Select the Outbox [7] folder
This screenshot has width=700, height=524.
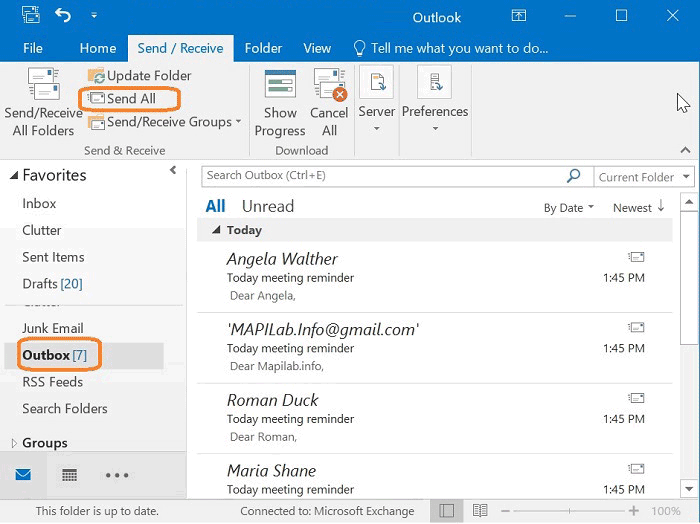84,355
